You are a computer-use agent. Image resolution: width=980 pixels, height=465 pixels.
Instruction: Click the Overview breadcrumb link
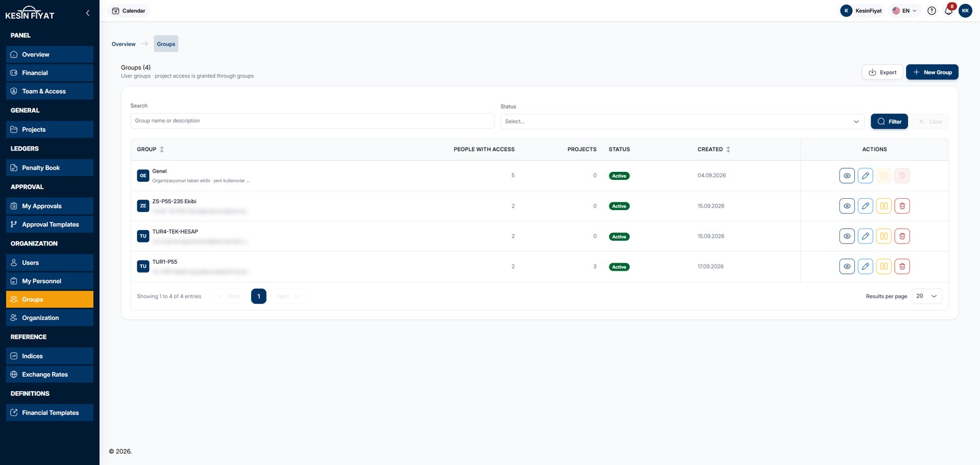coord(124,44)
